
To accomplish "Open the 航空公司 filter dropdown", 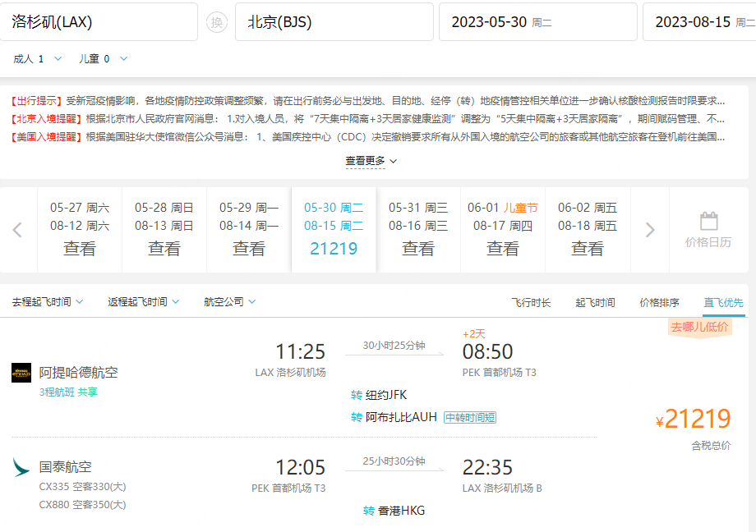I will (229, 301).
